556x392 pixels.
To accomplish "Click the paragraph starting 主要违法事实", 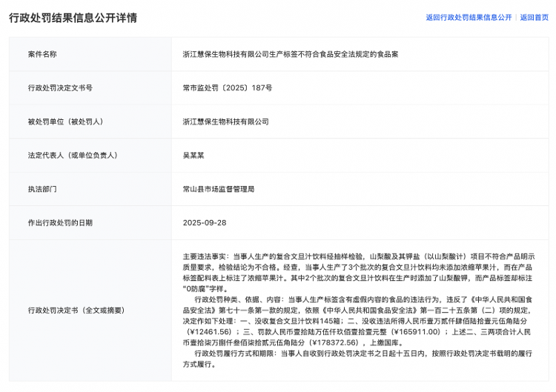I will (359, 273).
